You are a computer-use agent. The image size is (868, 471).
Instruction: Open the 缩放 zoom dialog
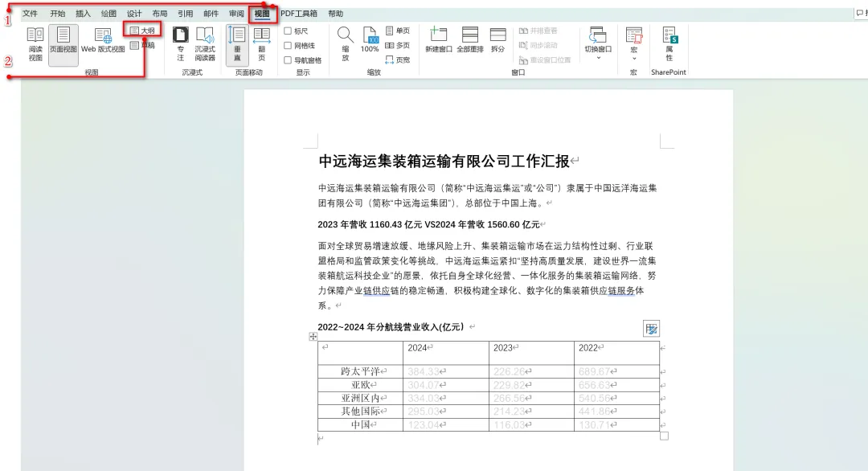coord(345,44)
